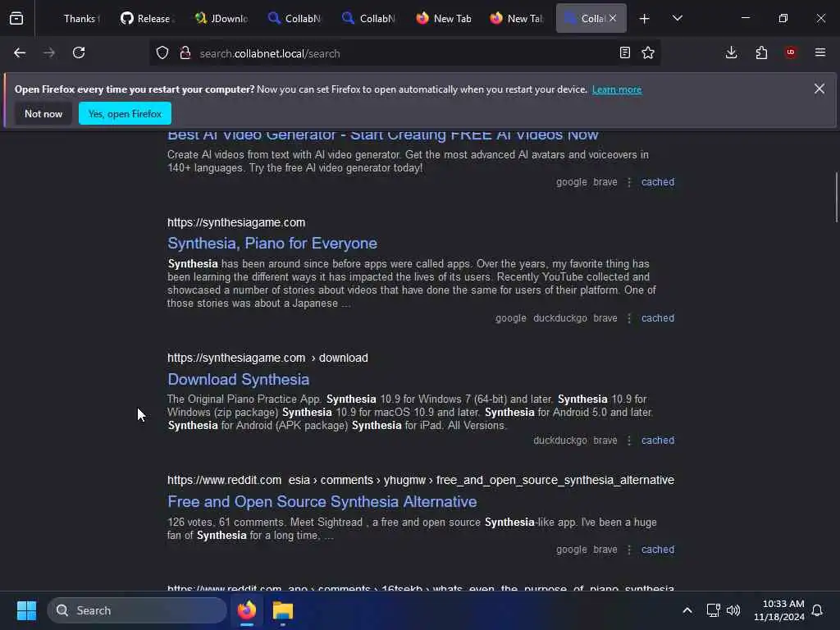Screen dimensions: 840x630
Task: Open the Extensions puzzle icon
Action: (x=761, y=53)
